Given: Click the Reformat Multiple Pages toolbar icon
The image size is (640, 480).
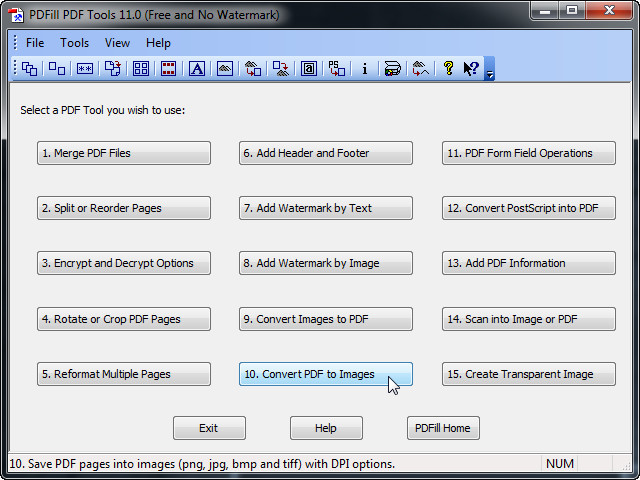Looking at the screenshot, I should coord(141,68).
